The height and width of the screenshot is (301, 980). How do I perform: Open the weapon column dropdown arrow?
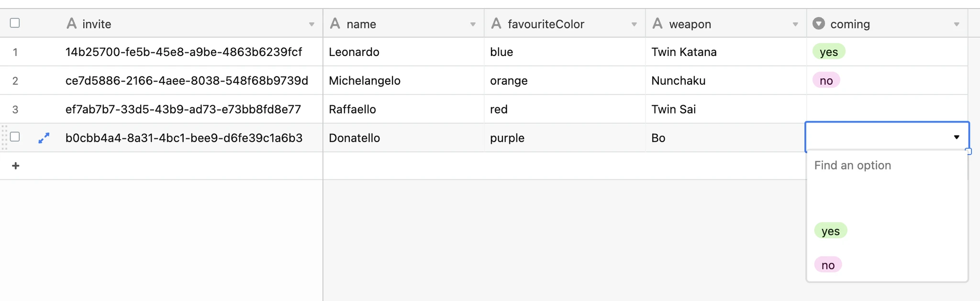pyautogui.click(x=795, y=24)
